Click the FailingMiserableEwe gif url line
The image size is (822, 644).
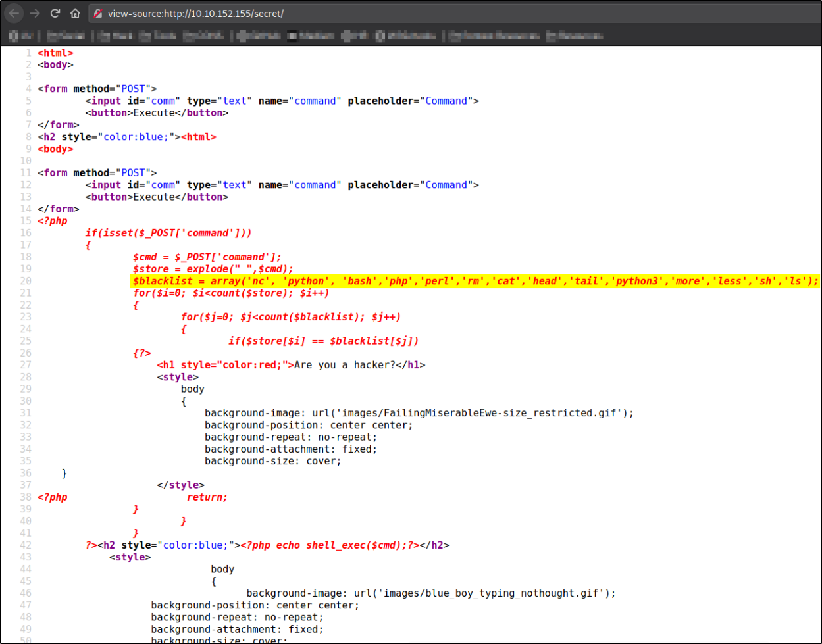pyautogui.click(x=419, y=413)
